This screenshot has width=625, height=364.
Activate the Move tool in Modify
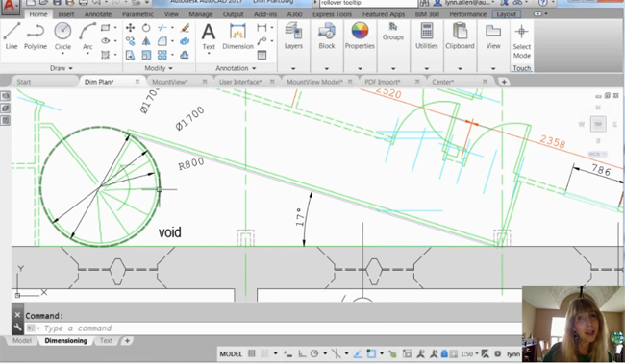[130, 28]
